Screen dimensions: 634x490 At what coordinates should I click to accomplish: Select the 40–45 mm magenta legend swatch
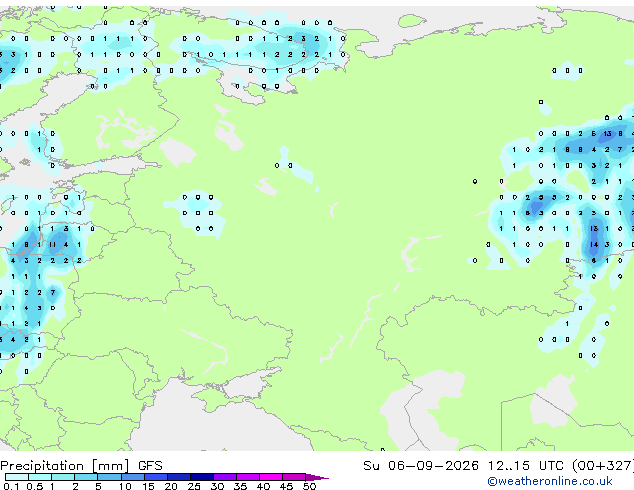click(271, 477)
